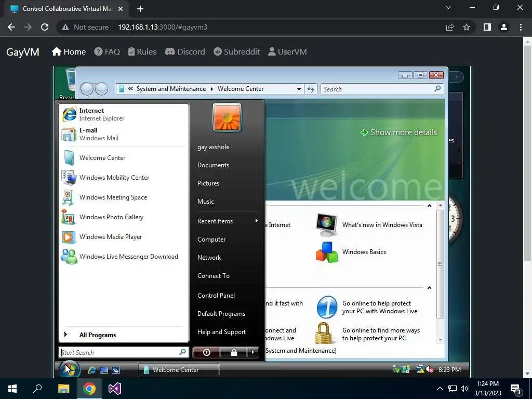Open Windows Photo Gallery
The height and width of the screenshot is (399, 532).
click(124, 217)
